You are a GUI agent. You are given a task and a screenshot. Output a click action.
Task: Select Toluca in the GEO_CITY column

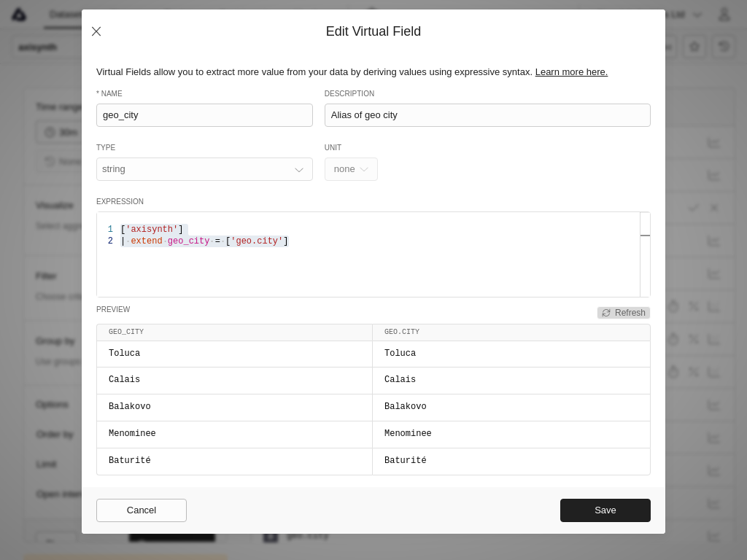point(125,354)
